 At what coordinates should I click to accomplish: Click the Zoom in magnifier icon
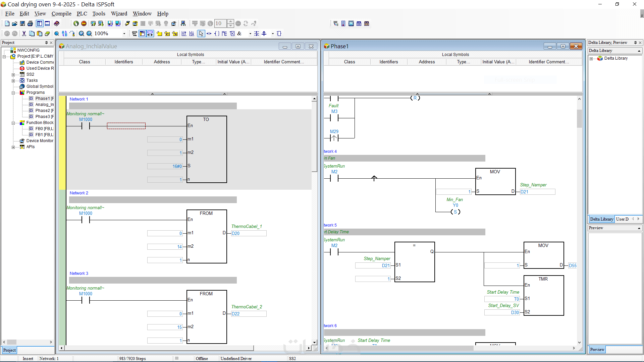[82, 34]
